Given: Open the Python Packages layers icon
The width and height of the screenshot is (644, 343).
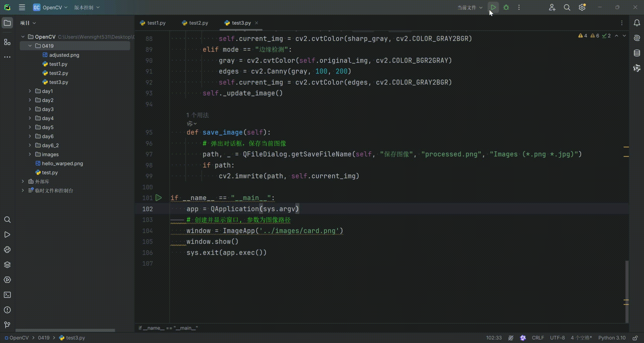Looking at the screenshot, I should point(7,265).
